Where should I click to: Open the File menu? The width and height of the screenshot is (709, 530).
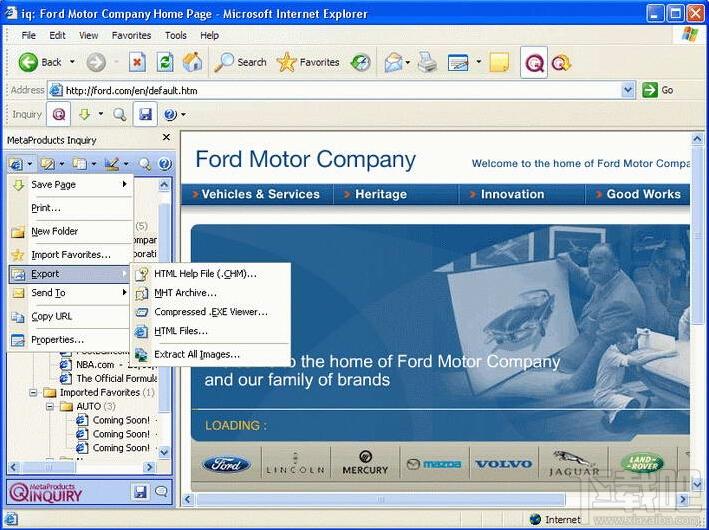point(28,35)
